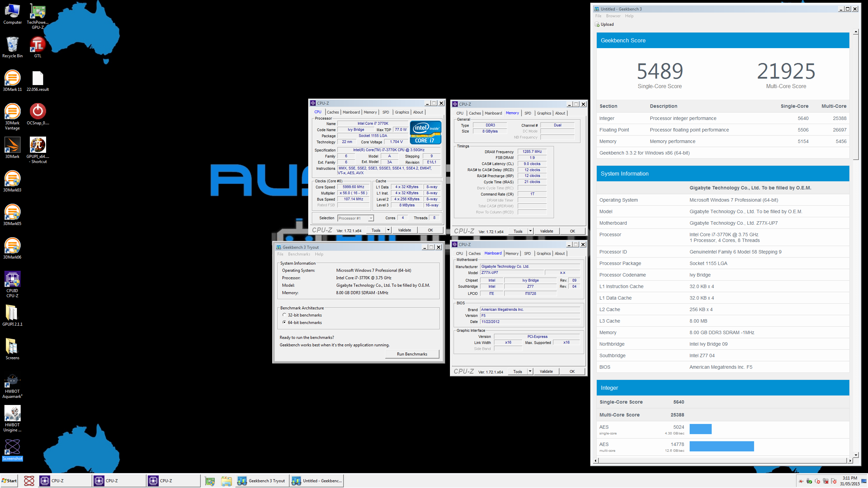Image resolution: width=868 pixels, height=488 pixels.
Task: Select the Screenshot desktop icon
Action: click(x=13, y=450)
